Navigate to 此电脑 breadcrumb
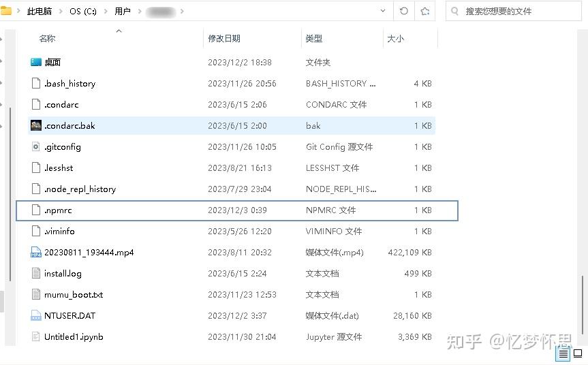This screenshot has height=365, width=588. (40, 12)
